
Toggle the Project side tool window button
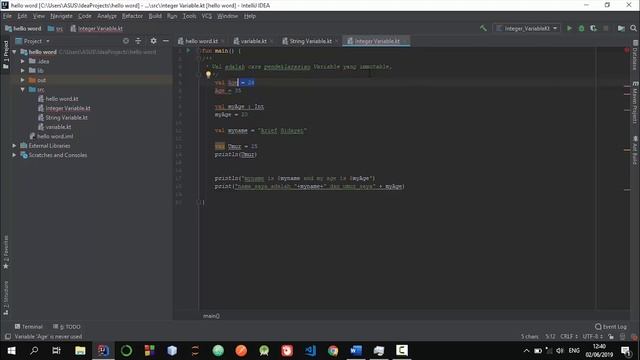(x=6, y=55)
